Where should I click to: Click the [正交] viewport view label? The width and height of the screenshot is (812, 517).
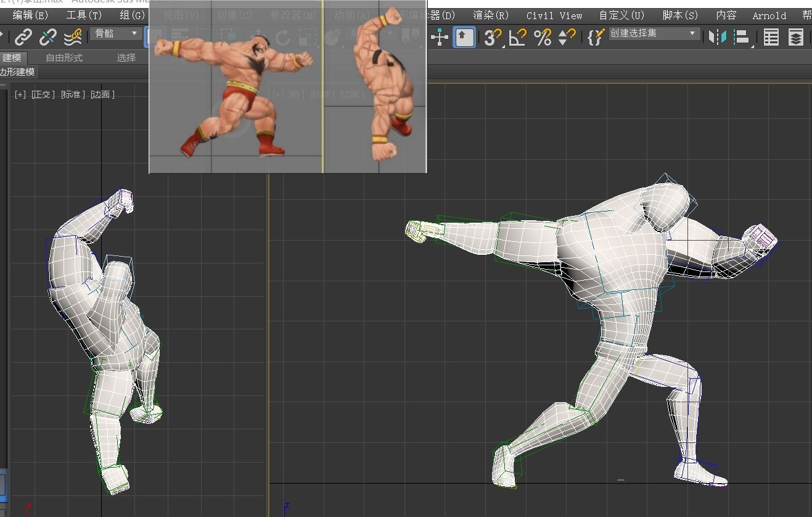pos(43,94)
